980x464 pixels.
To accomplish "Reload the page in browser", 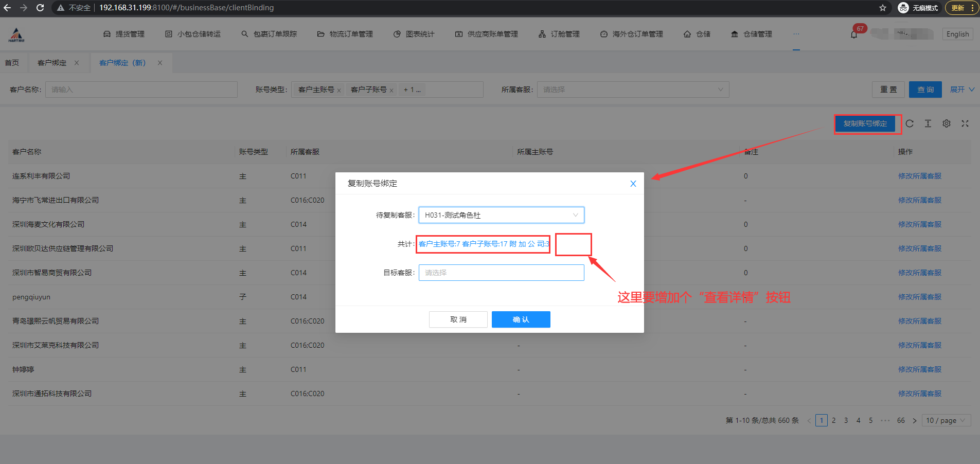I will (x=40, y=8).
